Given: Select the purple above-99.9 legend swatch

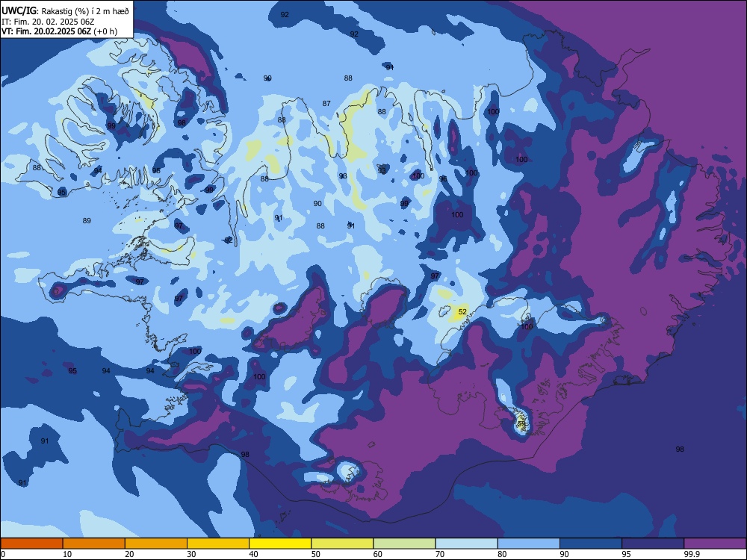Looking at the screenshot, I should point(715,544).
